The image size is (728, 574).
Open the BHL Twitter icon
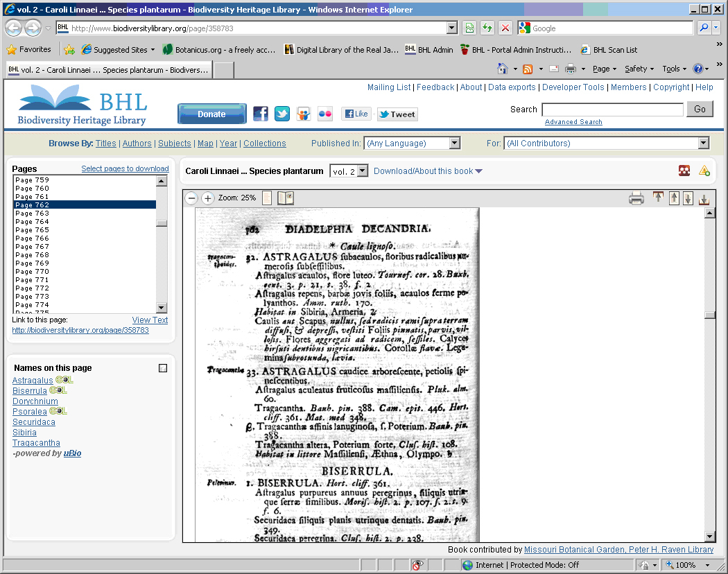281,114
